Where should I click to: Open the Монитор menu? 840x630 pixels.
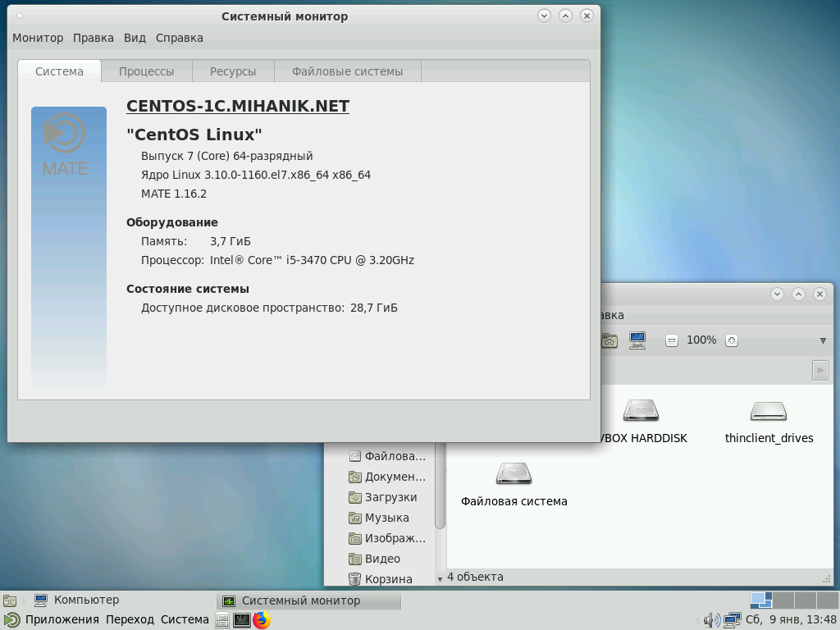[x=38, y=38]
